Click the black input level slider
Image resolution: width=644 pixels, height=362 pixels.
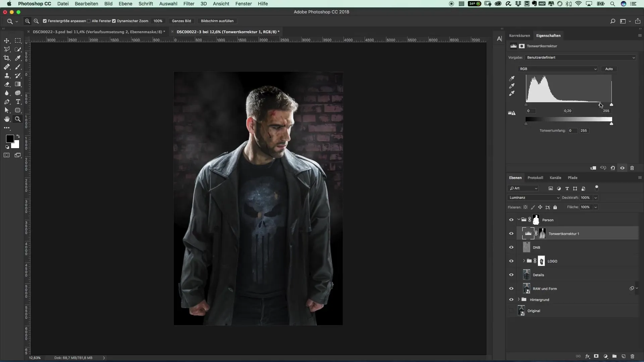pyautogui.click(x=526, y=105)
